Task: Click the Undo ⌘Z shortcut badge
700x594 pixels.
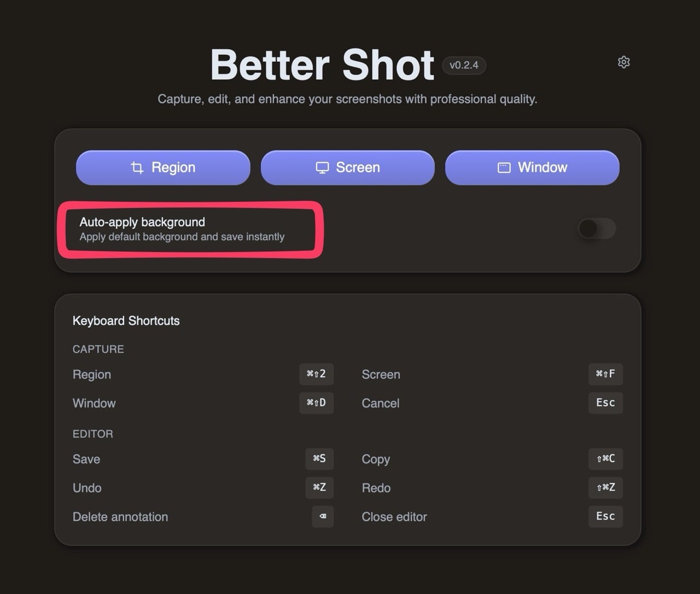Action: pyautogui.click(x=319, y=487)
